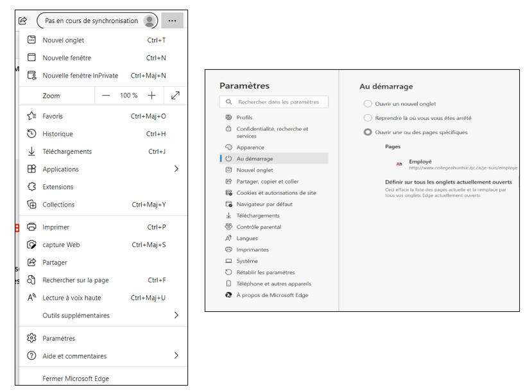532x392 pixels.
Task: Expand Outils supplémentaires submenu
Action: (x=176, y=316)
